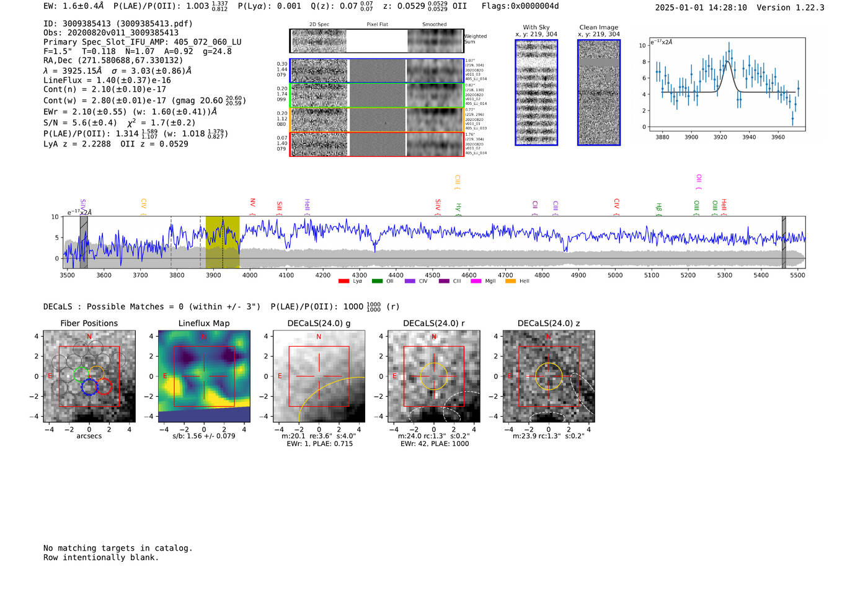Open the Fiber Positions image
The image size is (868, 591).
[89, 376]
